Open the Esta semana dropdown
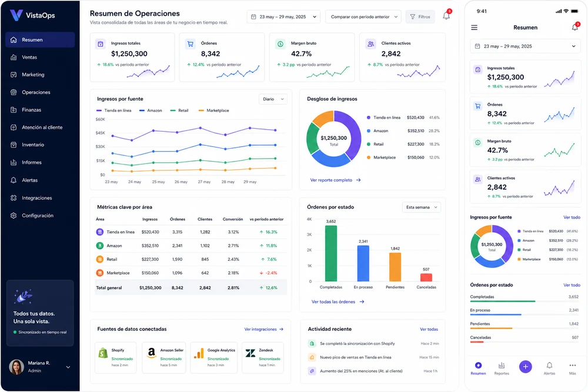The height and width of the screenshot is (392, 588). pos(421,207)
